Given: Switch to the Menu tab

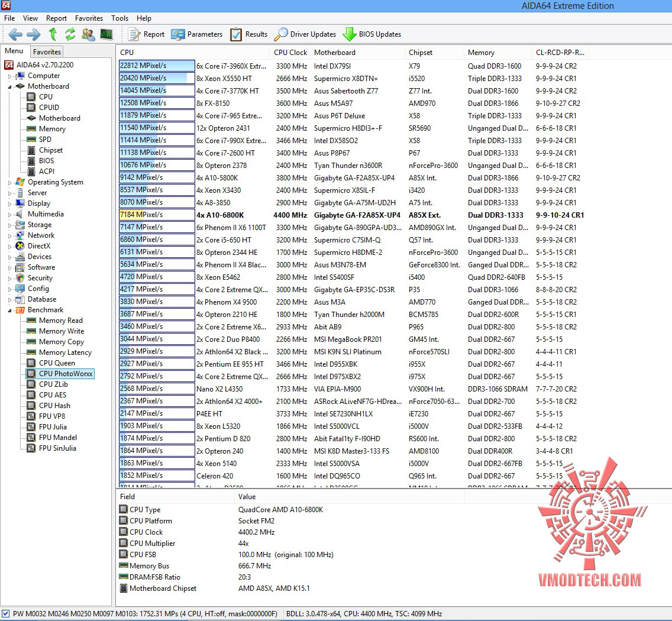Looking at the screenshot, I should click(x=14, y=51).
